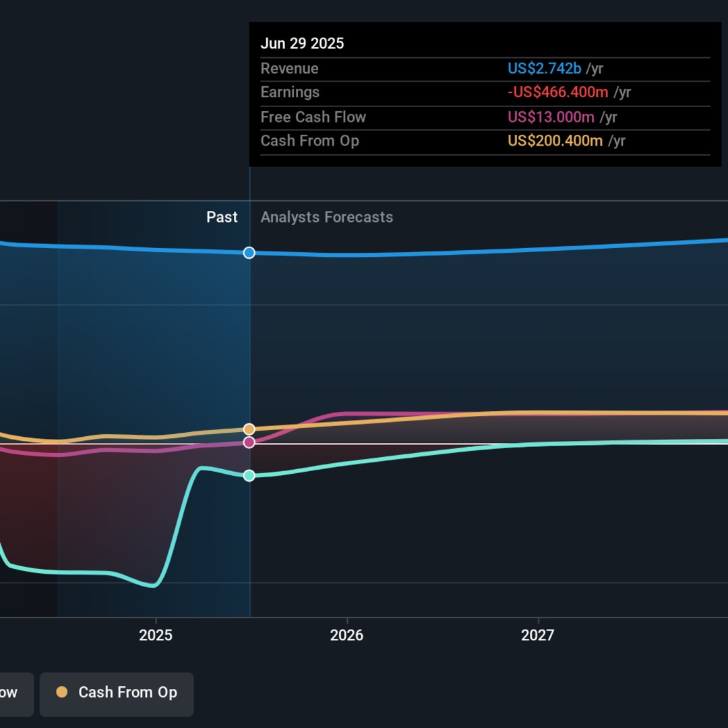Click the 'Cash From Op' tooltip row label
Viewport: 728px width, 728px height.
click(309, 141)
